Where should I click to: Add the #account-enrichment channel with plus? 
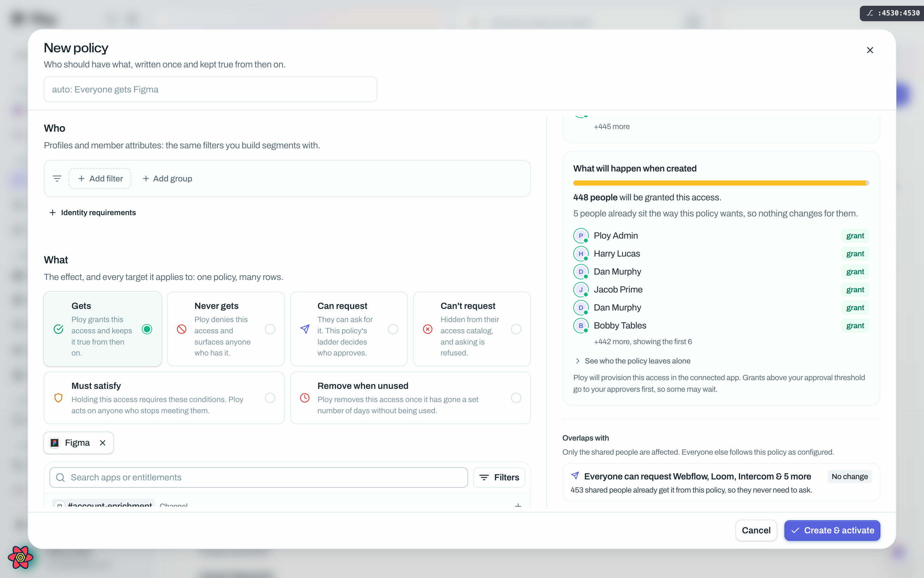click(518, 505)
